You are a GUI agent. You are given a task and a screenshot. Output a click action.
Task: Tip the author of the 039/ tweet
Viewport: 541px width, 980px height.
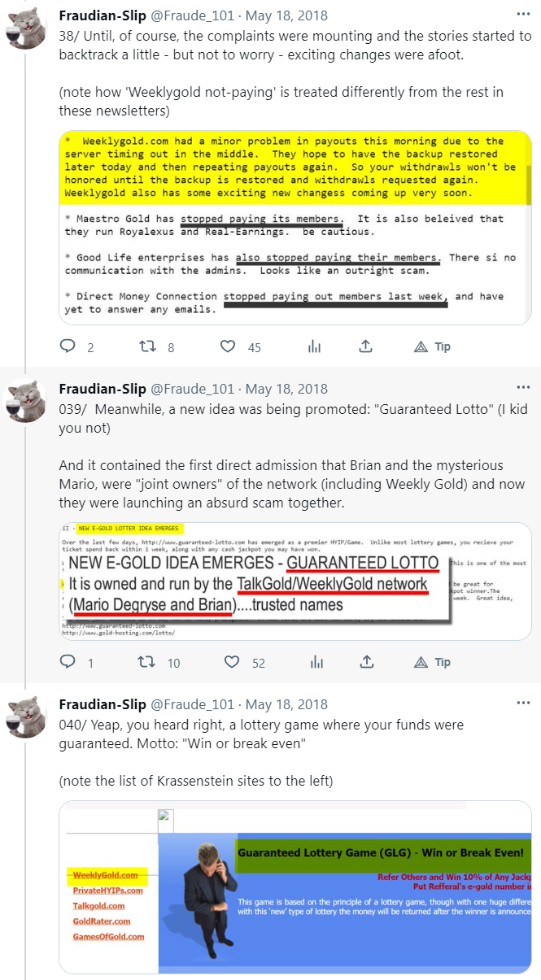coord(432,663)
